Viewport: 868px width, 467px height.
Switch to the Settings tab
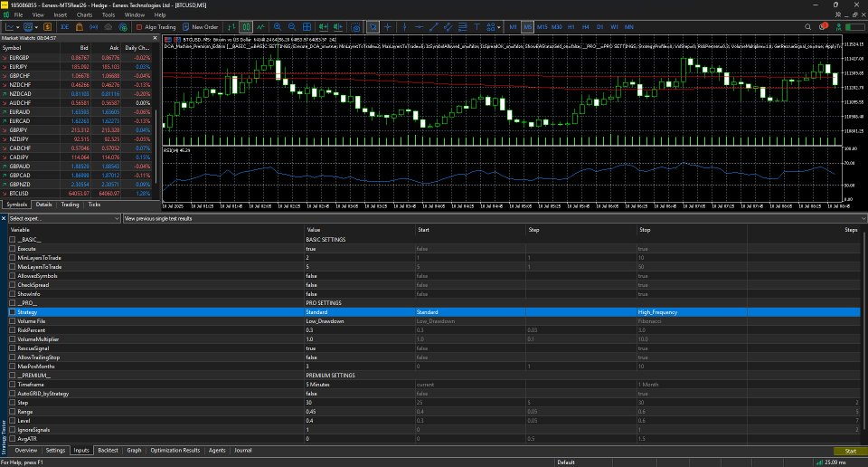55,451
